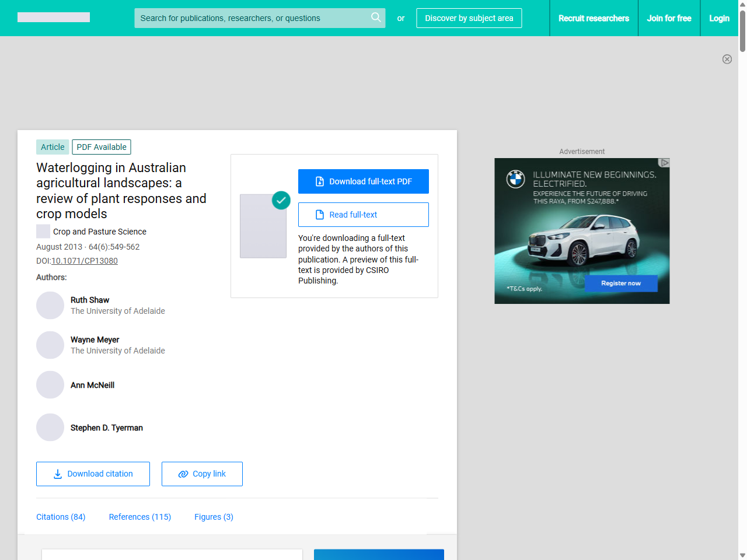The width and height of the screenshot is (747, 560).
Task: Click the search magnifier icon
Action: pos(376,18)
